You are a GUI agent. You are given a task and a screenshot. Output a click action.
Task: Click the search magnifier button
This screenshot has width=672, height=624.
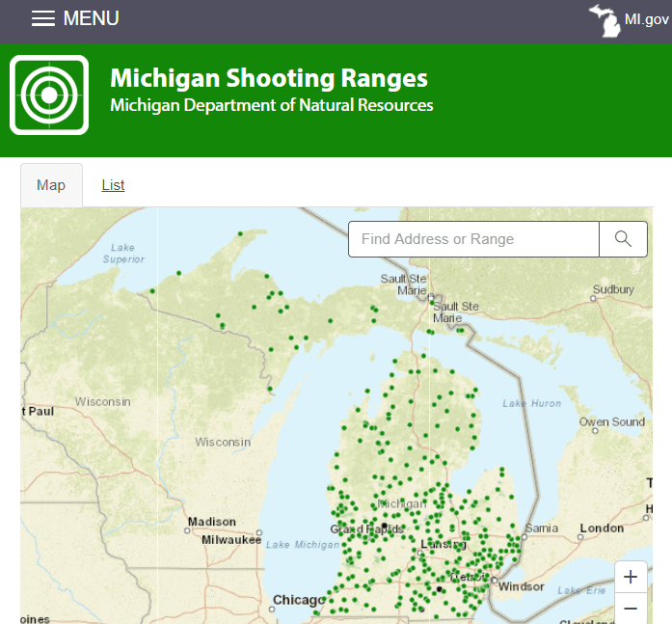623,239
